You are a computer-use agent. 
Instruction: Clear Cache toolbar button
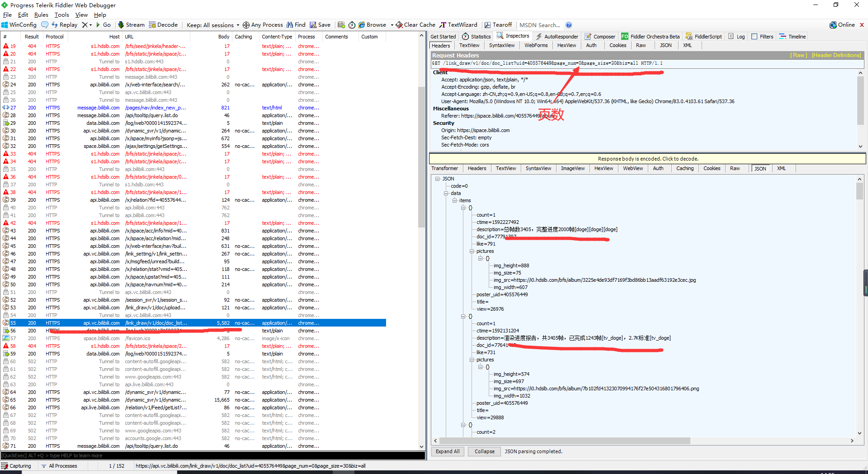(416, 25)
